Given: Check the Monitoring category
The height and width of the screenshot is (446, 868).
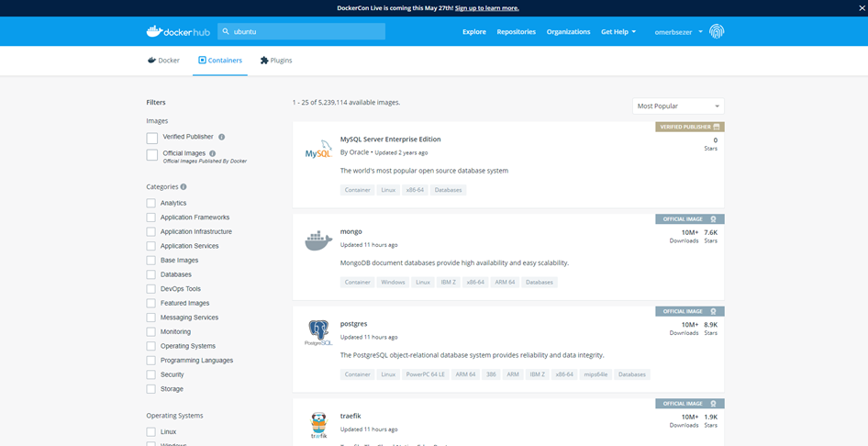Looking at the screenshot, I should coord(151,332).
